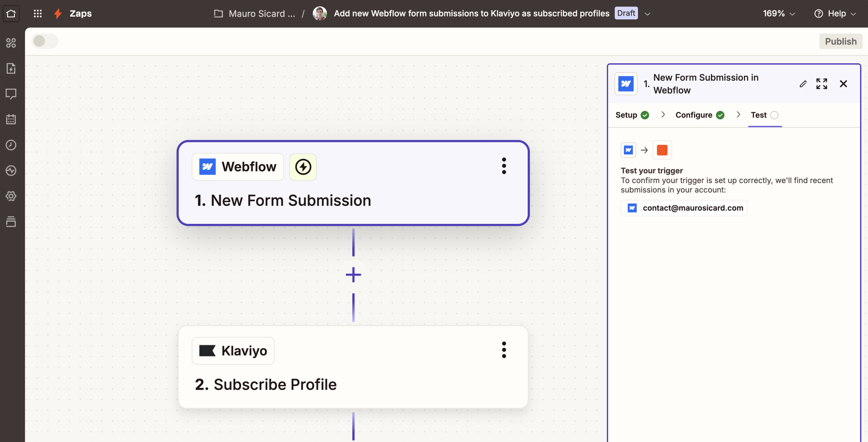Click the user avatar in header
Screen dimensions: 868x442
[x=320, y=14]
